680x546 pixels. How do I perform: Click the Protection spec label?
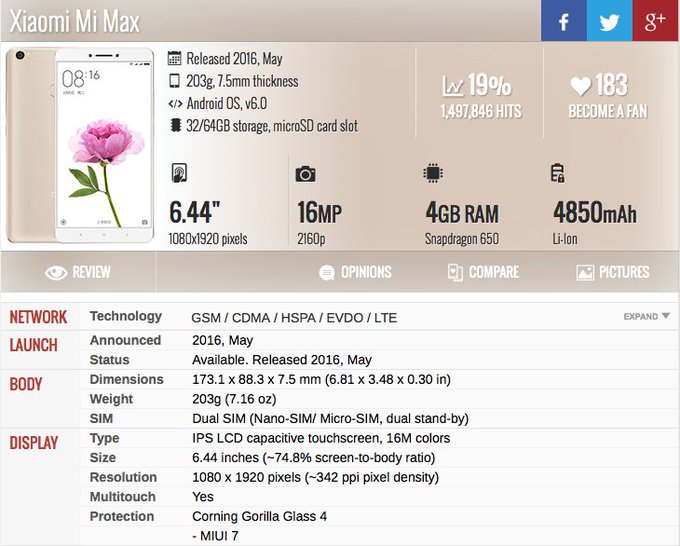coord(122,516)
